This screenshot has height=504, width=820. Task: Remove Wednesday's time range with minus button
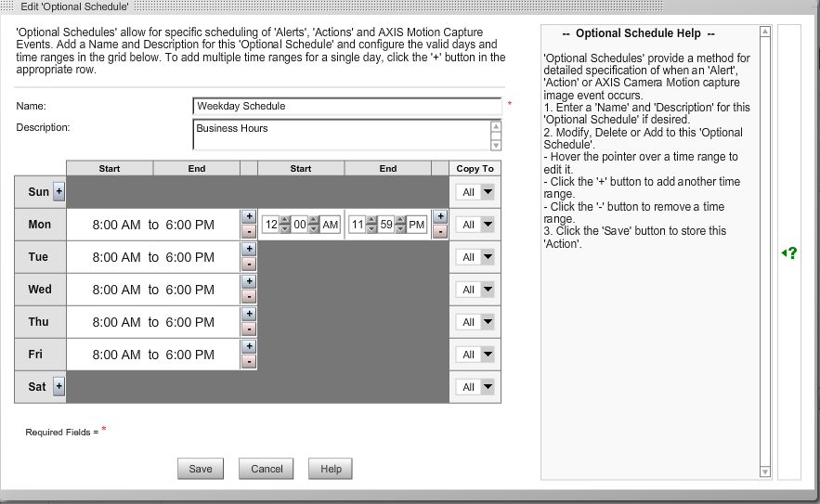tap(248, 296)
